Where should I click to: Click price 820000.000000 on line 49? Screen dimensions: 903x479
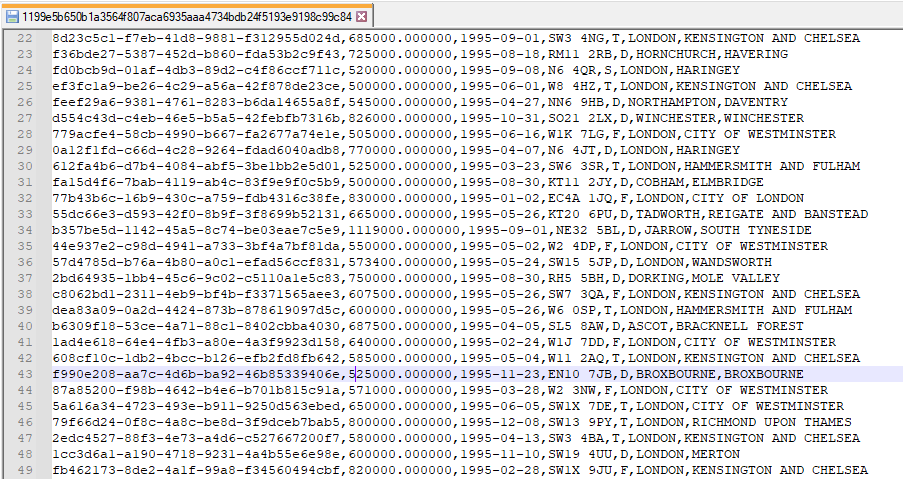pyautogui.click(x=401, y=470)
